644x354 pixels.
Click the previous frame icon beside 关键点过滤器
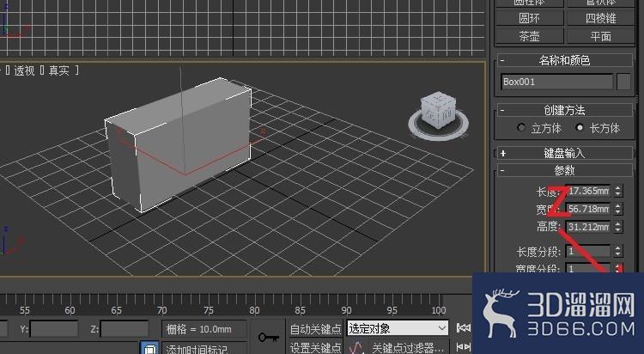click(464, 347)
